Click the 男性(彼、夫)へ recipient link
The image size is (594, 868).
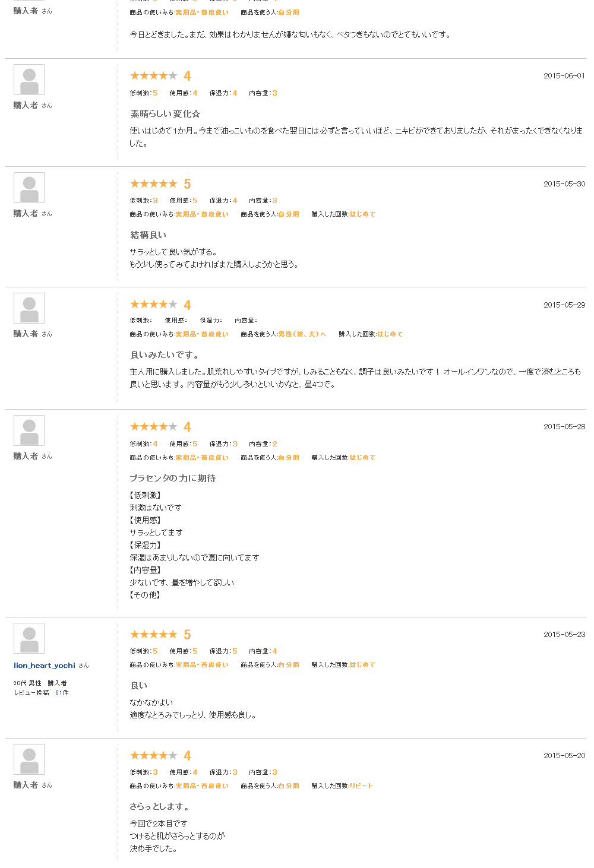click(x=302, y=334)
